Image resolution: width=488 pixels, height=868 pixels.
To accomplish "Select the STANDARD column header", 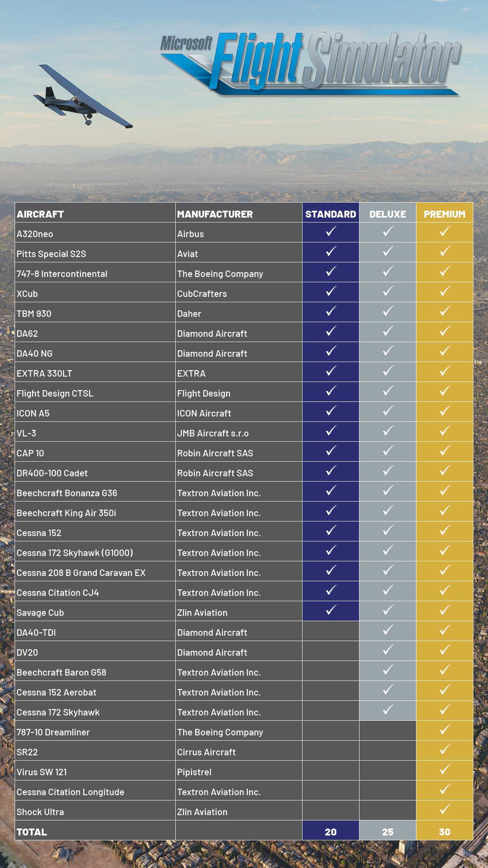I will click(331, 214).
